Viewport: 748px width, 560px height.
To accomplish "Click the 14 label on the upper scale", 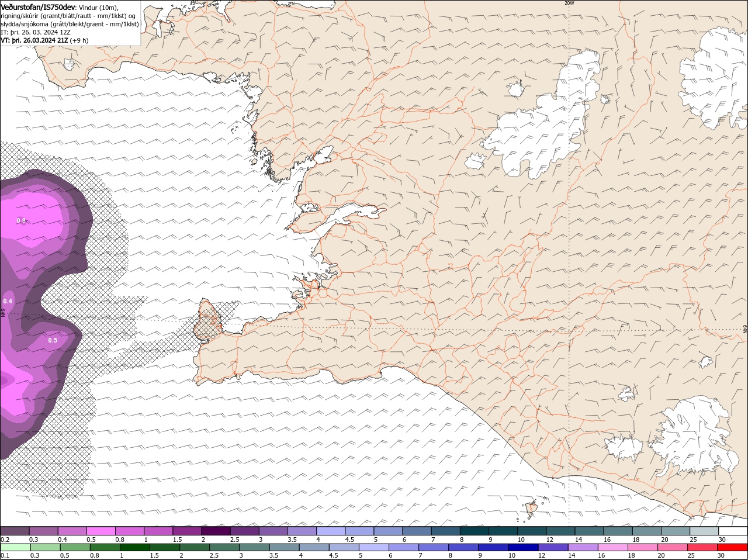I will click(x=578, y=539).
